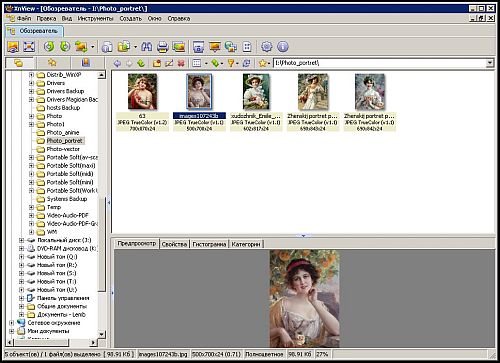Open the view mode dropdown arrow
This screenshot has height=363, width=500.
coord(206,63)
